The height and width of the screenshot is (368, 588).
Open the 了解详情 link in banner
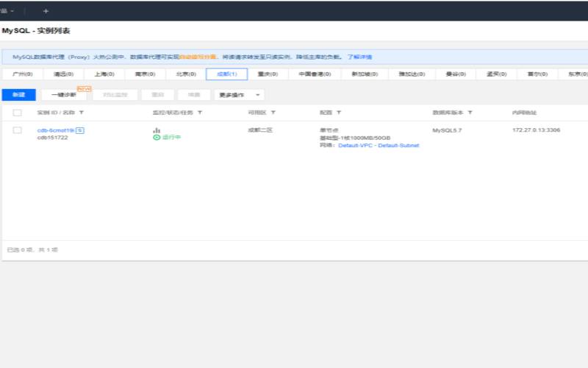[x=359, y=57]
